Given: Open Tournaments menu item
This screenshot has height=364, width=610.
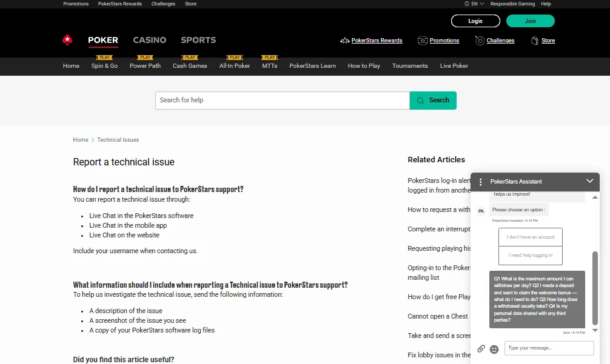Looking at the screenshot, I should 410,65.
